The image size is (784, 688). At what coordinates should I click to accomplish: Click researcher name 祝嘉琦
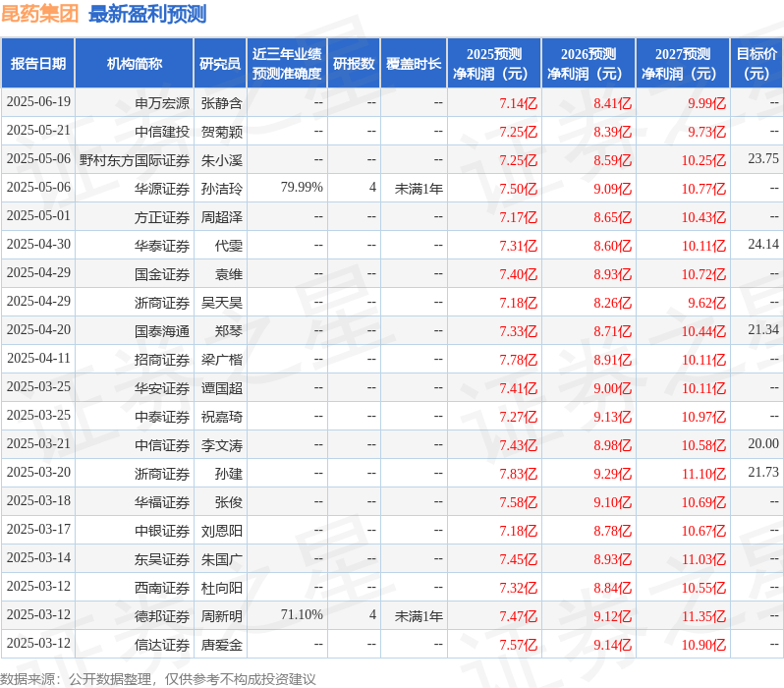221,417
